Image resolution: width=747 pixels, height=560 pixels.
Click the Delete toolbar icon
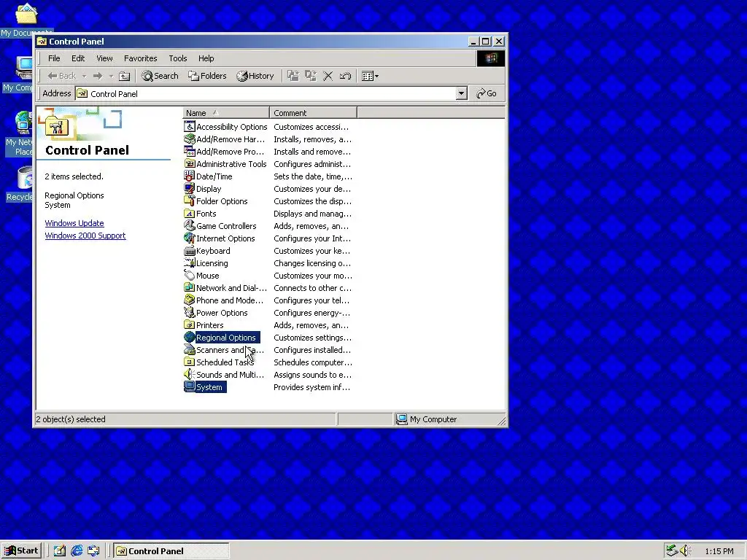point(328,76)
